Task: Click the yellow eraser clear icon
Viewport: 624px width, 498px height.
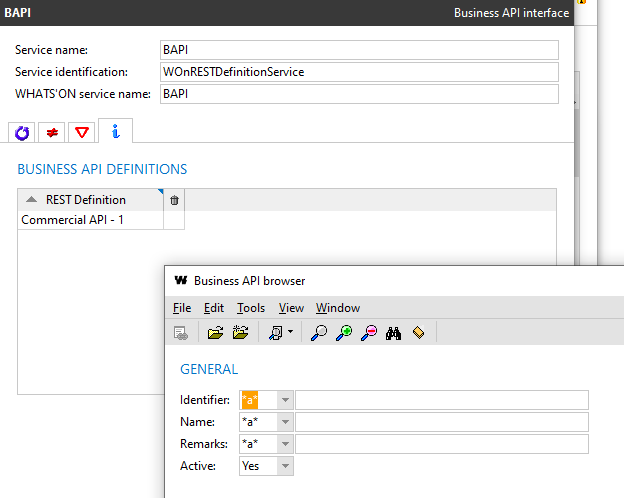Action: tap(418, 333)
